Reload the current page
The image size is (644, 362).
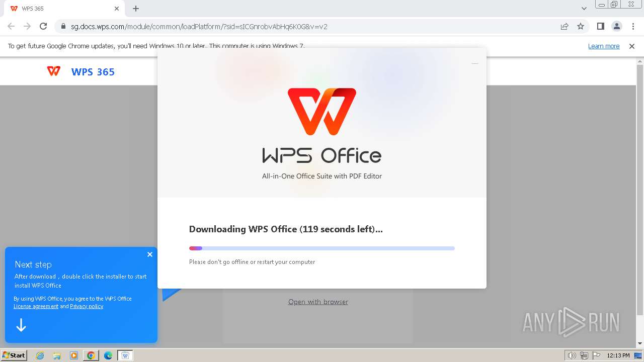43,26
